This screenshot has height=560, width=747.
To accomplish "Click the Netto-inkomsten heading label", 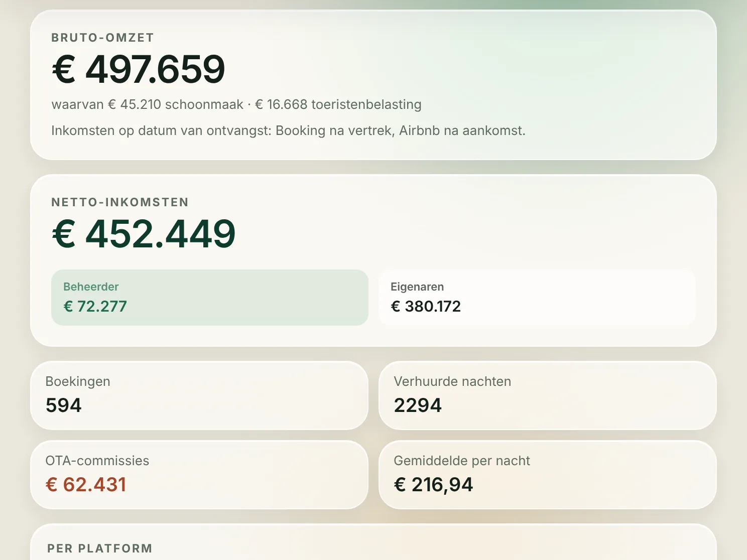I will tap(120, 202).
